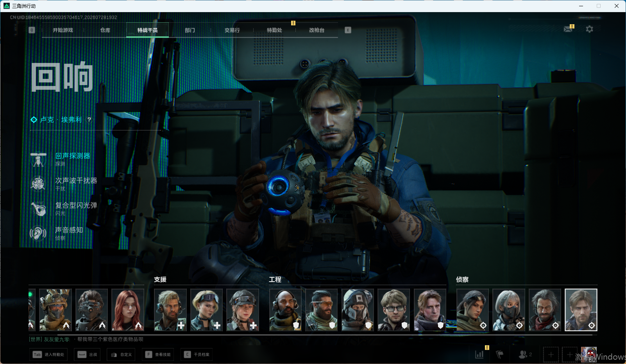Image resolution: width=626 pixels, height=364 pixels.
Task: Open the friends list icon showing 2
Action: tap(525, 355)
